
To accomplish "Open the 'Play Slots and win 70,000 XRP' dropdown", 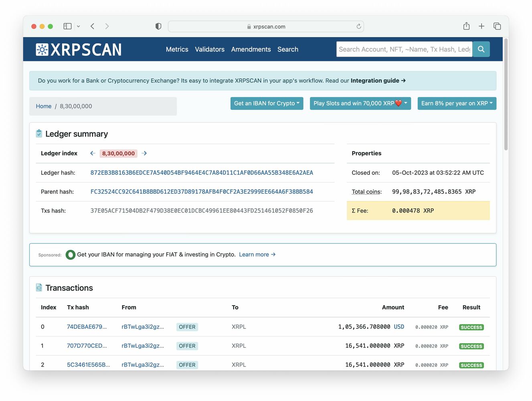I will [360, 103].
